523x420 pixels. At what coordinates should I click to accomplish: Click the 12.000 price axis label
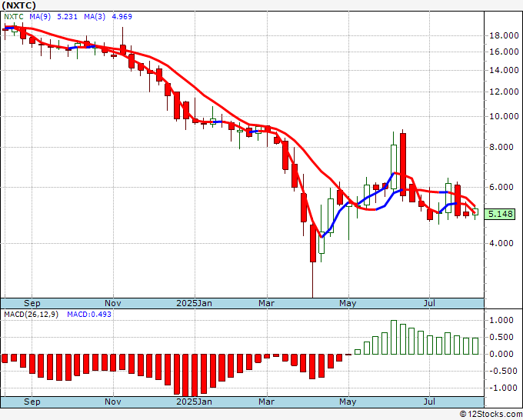point(503,92)
